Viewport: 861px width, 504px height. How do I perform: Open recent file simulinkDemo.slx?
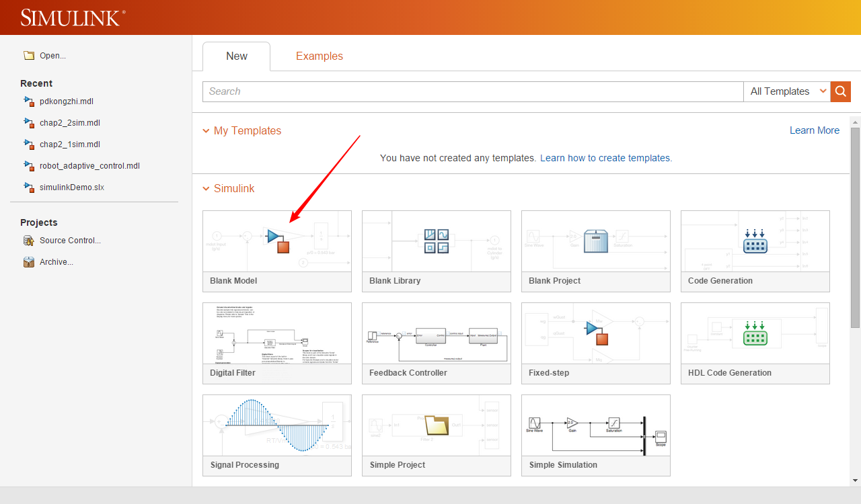click(x=72, y=187)
